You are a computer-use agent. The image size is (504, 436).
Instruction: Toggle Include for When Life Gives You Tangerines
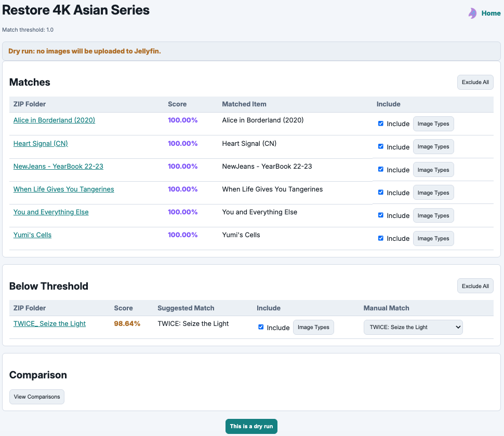380,193
